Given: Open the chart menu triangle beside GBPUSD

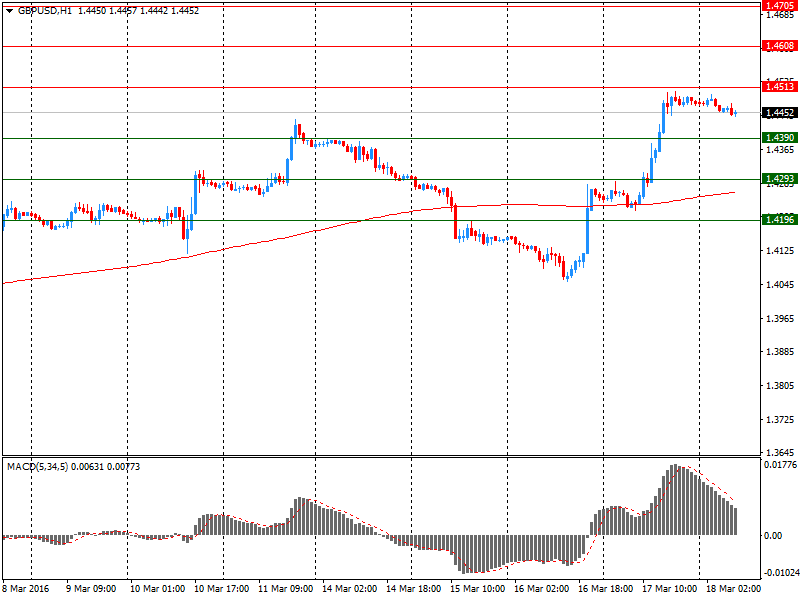Looking at the screenshot, I should pos(9,11).
